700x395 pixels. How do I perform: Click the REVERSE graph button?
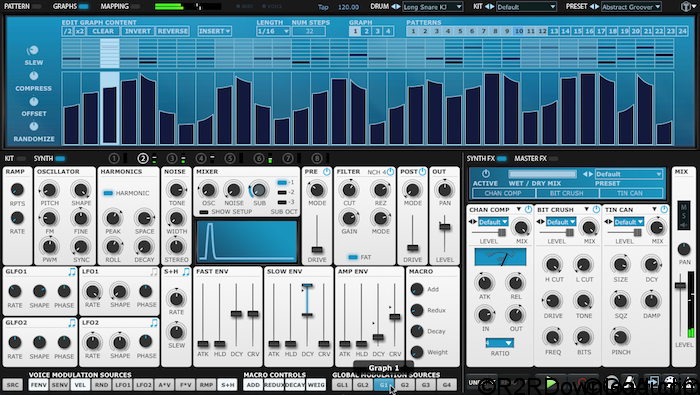point(173,31)
